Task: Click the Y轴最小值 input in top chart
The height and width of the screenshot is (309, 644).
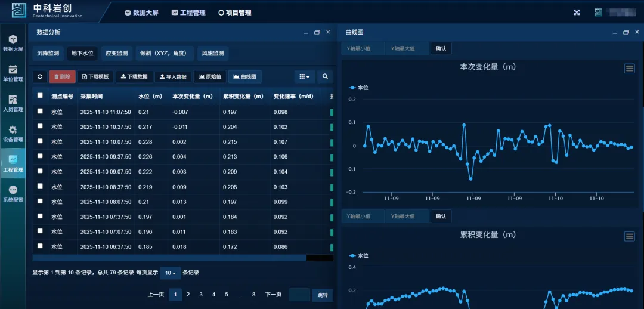Action: tap(363, 48)
